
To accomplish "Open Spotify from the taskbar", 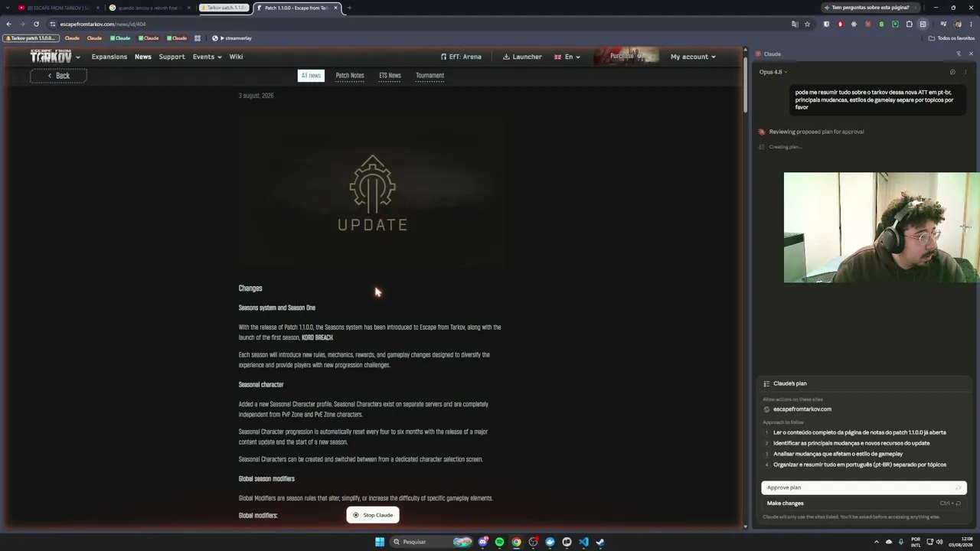I will [x=500, y=542].
